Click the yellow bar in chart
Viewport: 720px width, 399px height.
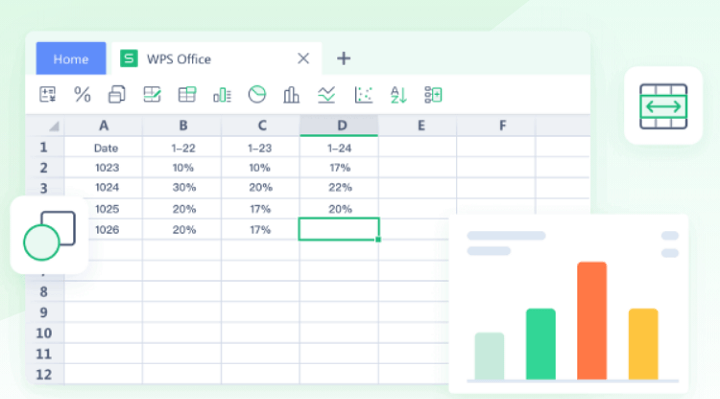[x=643, y=344]
